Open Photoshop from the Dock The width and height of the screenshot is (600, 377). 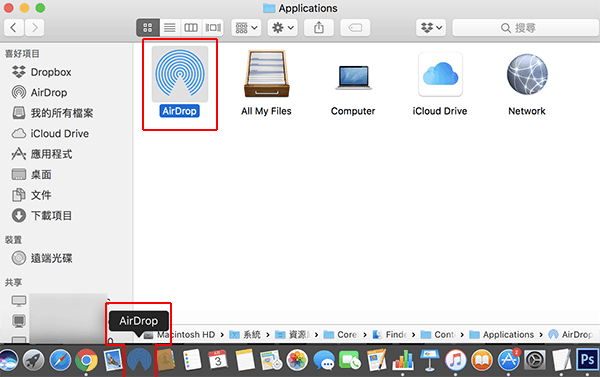[x=587, y=360]
